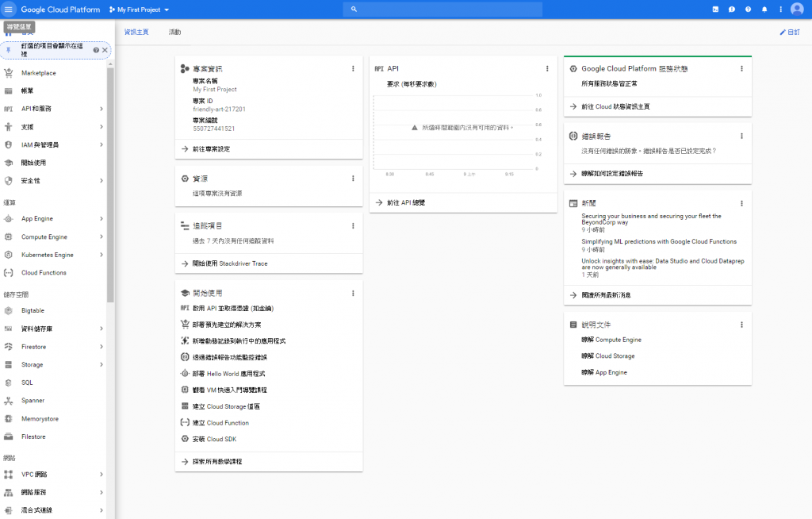Open Simplifying ML predictions news article
The width and height of the screenshot is (812, 519).
[659, 241]
